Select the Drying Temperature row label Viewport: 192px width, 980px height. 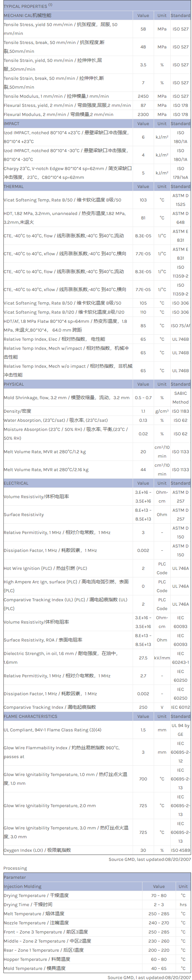point(36,895)
